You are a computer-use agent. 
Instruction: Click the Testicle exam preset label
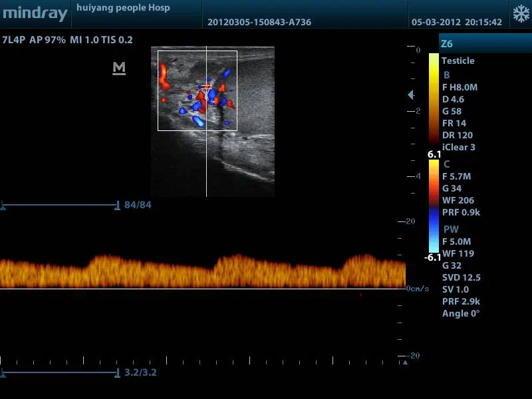tap(458, 61)
